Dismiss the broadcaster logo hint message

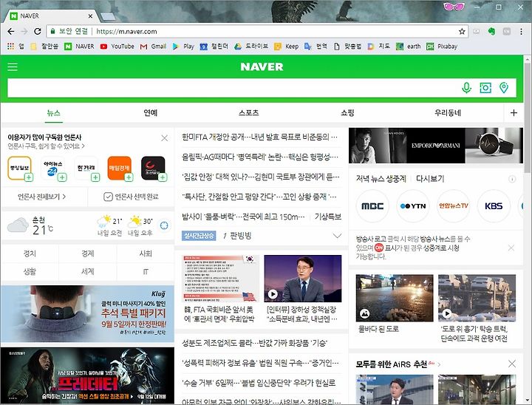click(511, 248)
